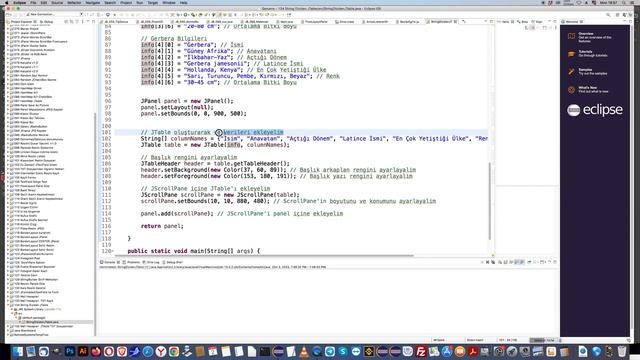Viewport: 640px width, 360px height.
Task: Open the Source menu
Action: (x=57, y=2)
